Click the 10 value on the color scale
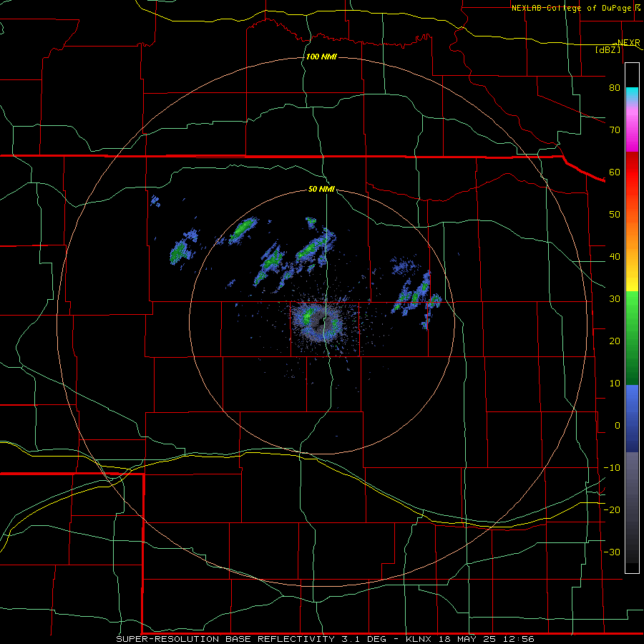644x644 pixels. [615, 384]
